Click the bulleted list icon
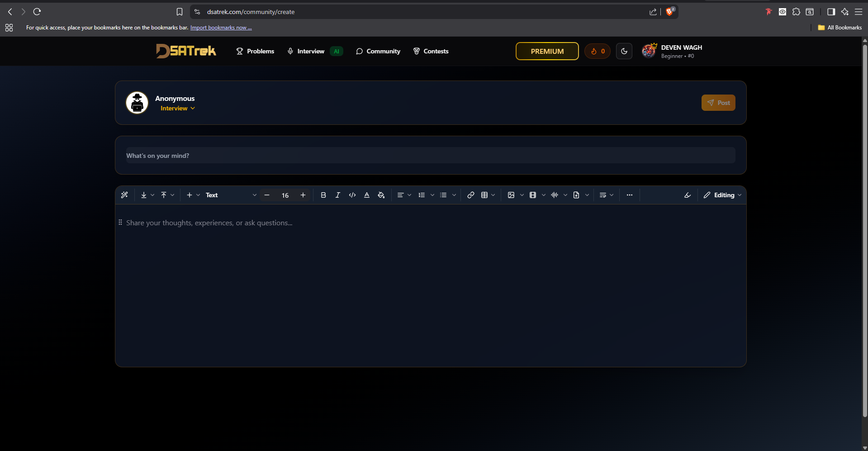This screenshot has width=868, height=451. 443,195
